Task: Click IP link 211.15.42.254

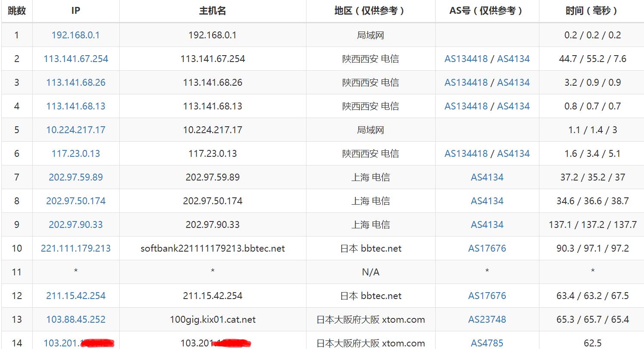Action: (75, 296)
